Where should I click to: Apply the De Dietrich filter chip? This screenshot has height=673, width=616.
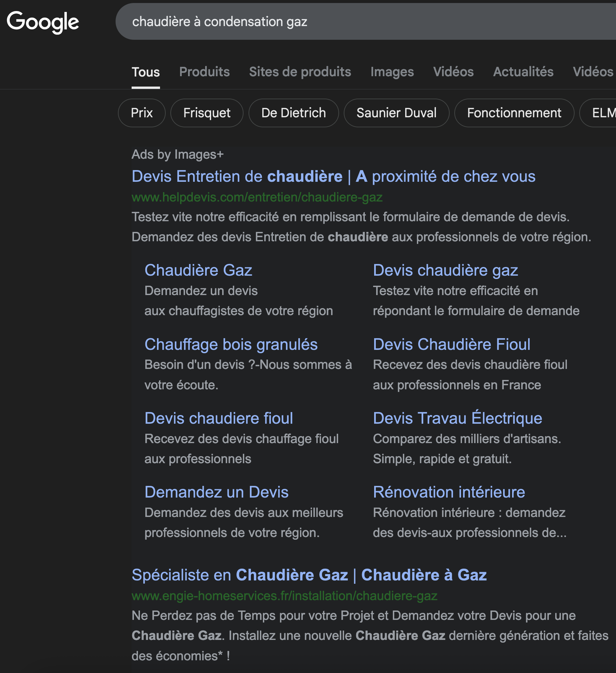(294, 113)
